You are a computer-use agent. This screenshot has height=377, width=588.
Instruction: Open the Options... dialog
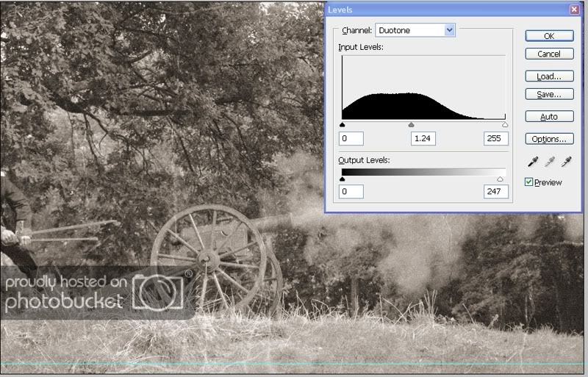(x=548, y=139)
